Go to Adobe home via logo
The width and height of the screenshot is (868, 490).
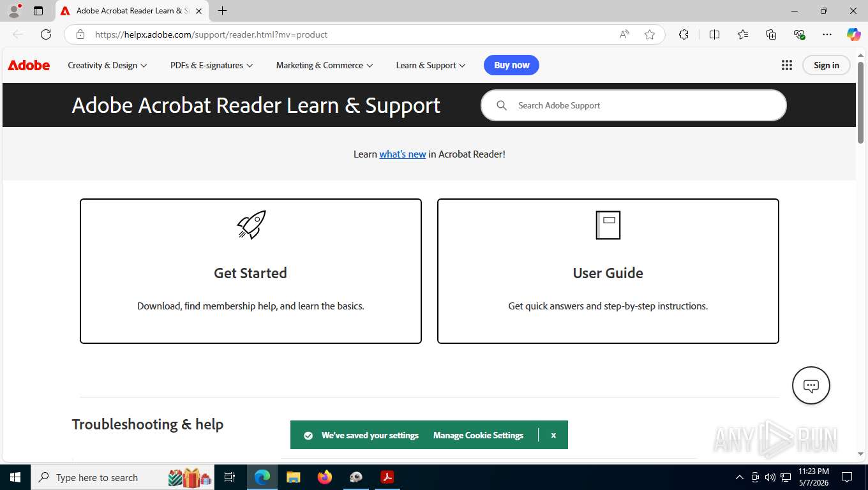[29, 65]
